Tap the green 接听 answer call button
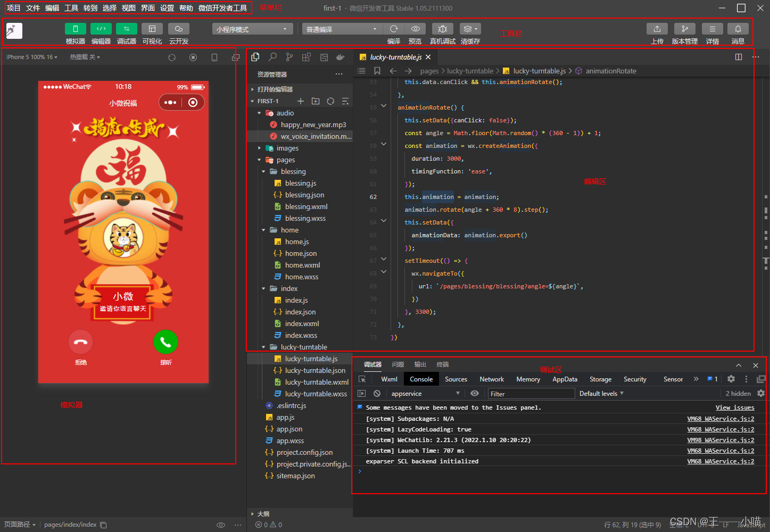Screen dimensions: 770x532 pos(165,342)
